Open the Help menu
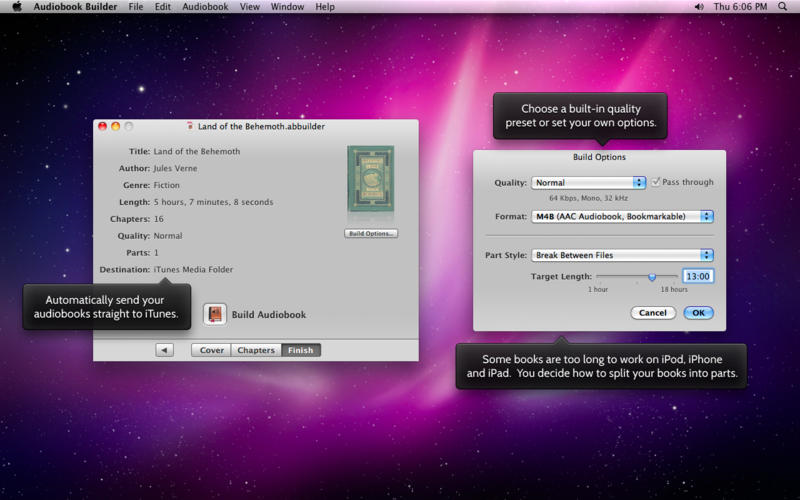Screen dimensions: 800x500 tap(325, 7)
